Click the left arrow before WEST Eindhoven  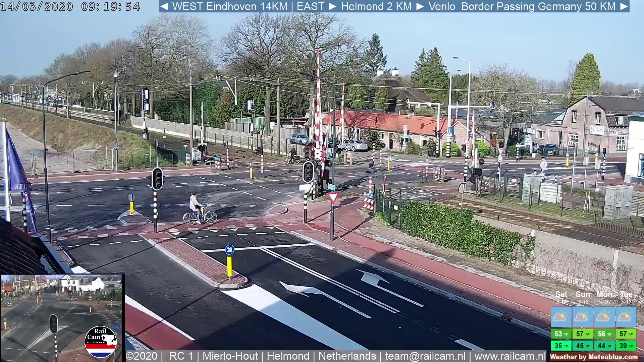click(164, 6)
